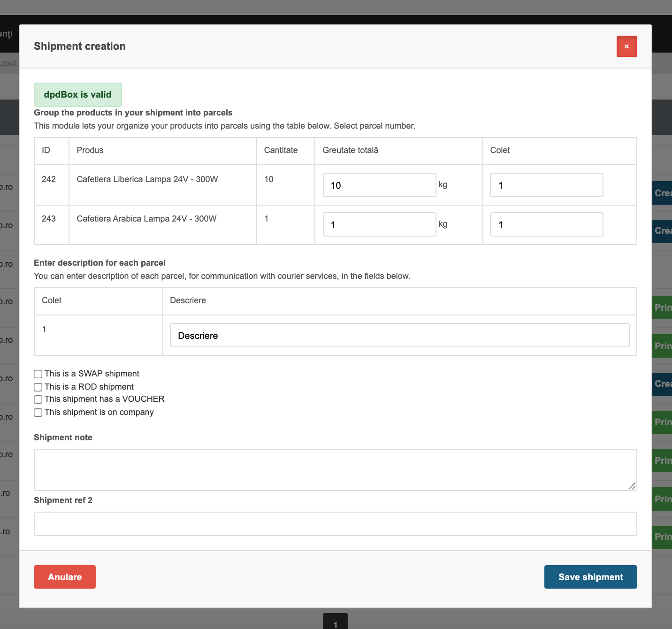This screenshot has width=672, height=629.
Task: Close the Shipment creation dialog
Action: coord(626,46)
